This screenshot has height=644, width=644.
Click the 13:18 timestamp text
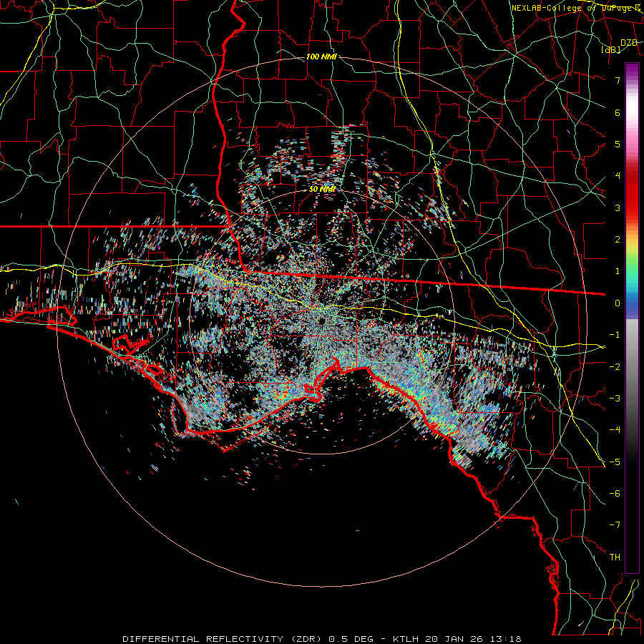pos(504,639)
